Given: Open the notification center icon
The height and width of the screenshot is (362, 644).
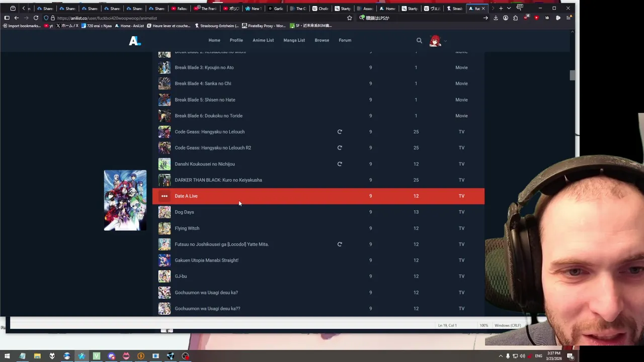Looking at the screenshot, I should (571, 356).
